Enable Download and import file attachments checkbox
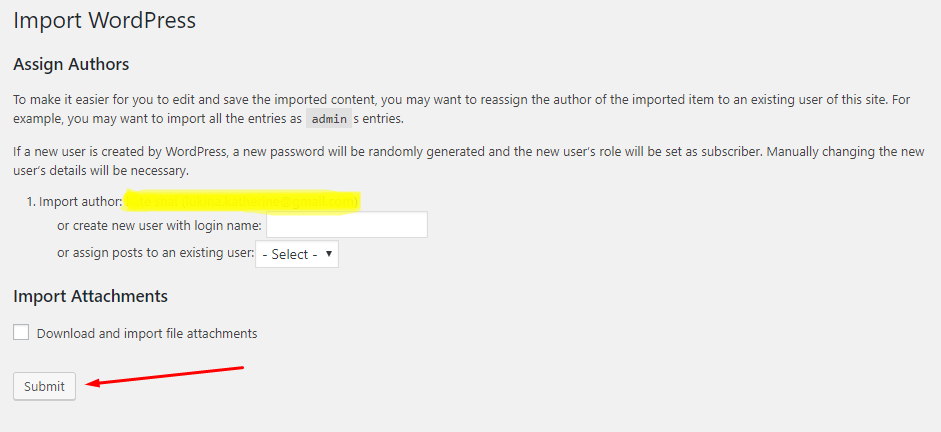Image resolution: width=941 pixels, height=432 pixels. (x=21, y=333)
